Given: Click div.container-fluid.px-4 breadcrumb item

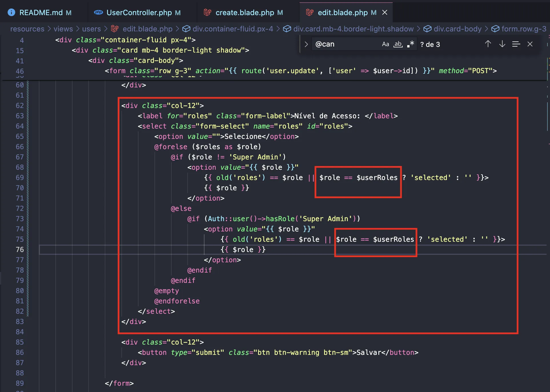Looking at the screenshot, I should click(x=232, y=29).
